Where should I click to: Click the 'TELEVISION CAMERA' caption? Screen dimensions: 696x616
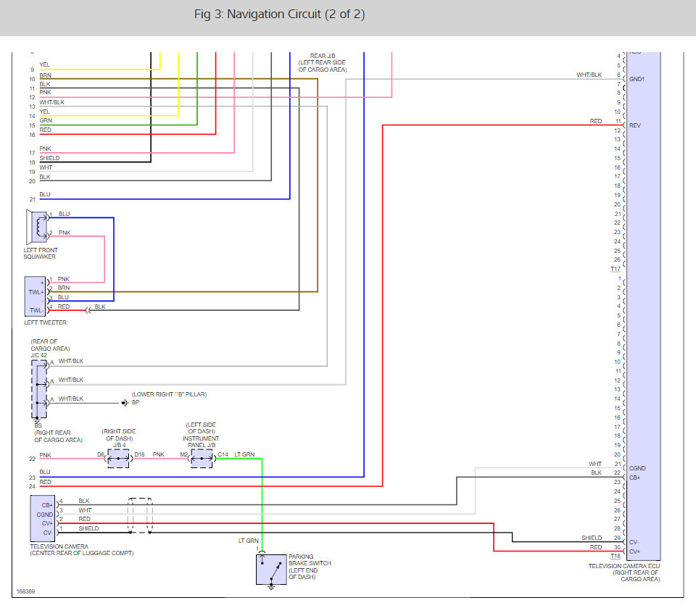tap(59, 546)
